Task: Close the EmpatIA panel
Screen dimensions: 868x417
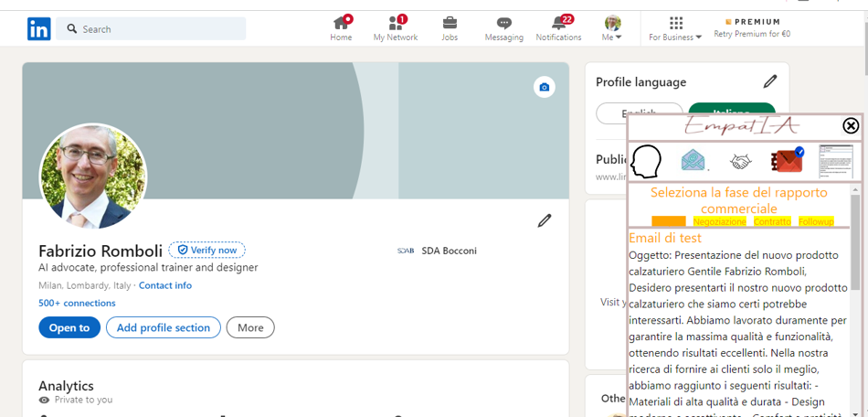Action: tap(851, 126)
